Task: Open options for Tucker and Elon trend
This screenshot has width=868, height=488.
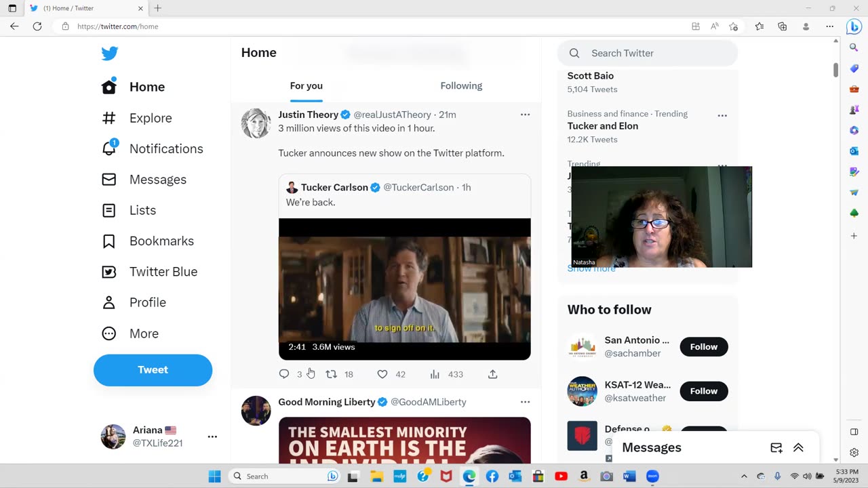Action: tap(722, 116)
